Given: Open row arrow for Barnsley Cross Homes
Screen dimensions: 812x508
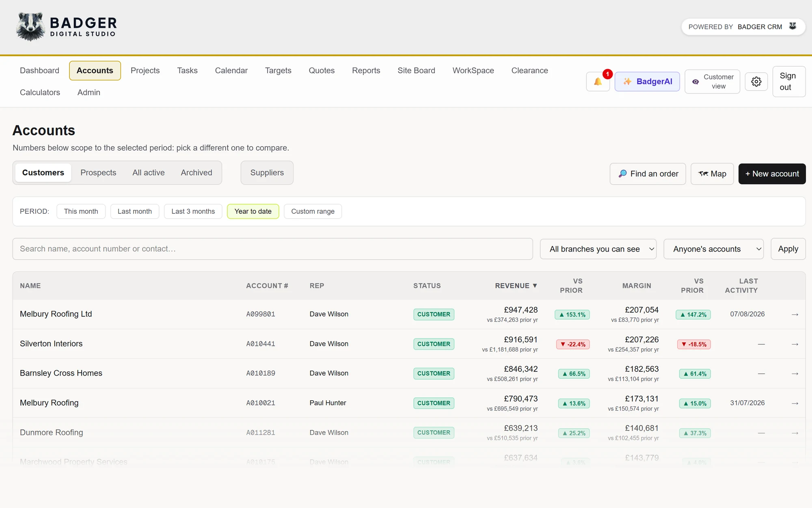Looking at the screenshot, I should pyautogui.click(x=795, y=373).
